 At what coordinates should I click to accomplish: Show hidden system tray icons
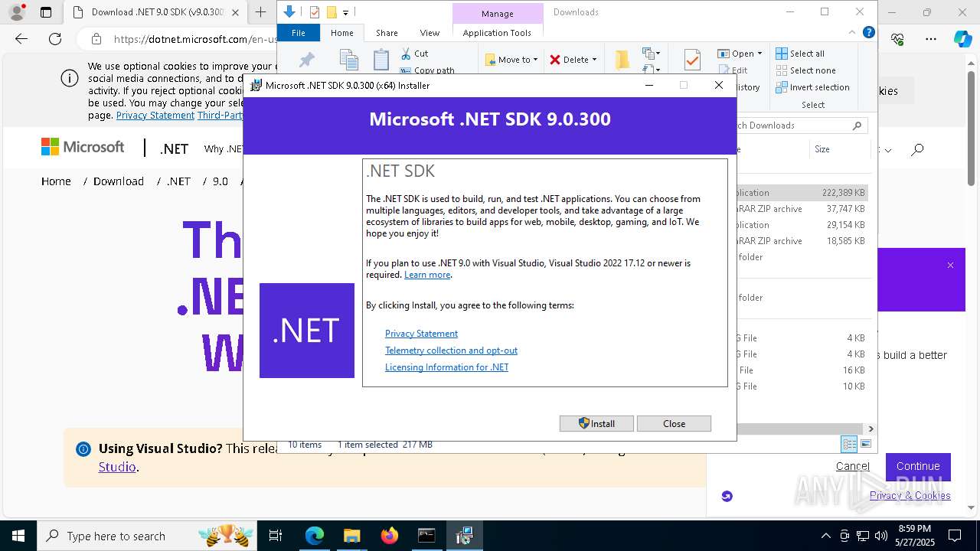coord(825,536)
